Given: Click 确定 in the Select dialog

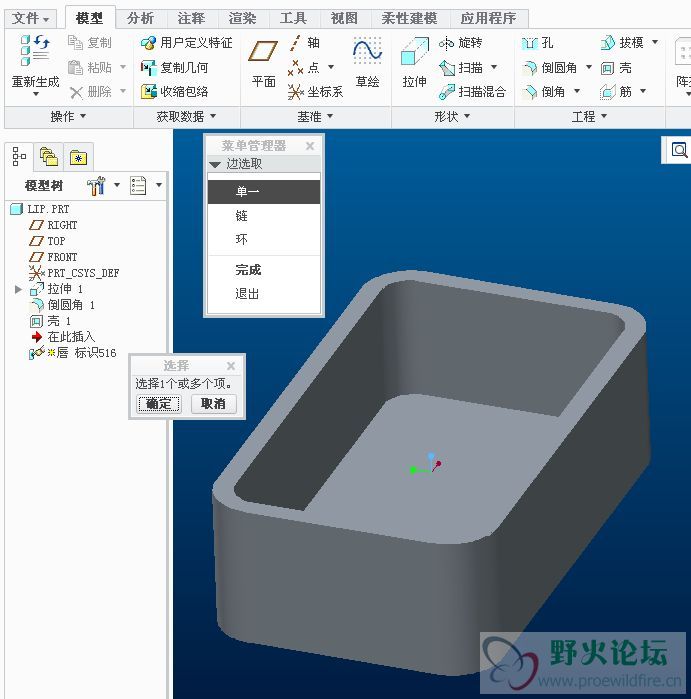Looking at the screenshot, I should coord(159,404).
